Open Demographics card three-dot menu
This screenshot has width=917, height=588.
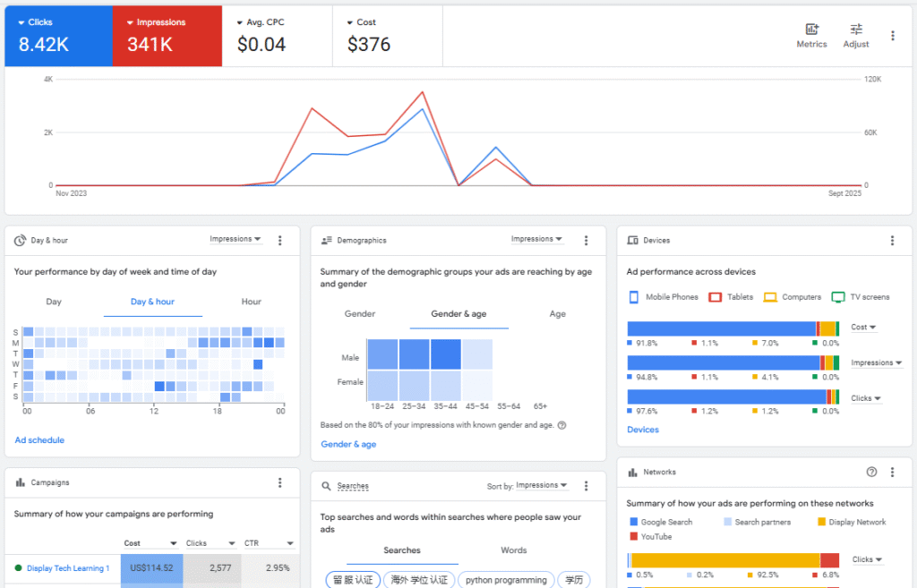tap(587, 240)
